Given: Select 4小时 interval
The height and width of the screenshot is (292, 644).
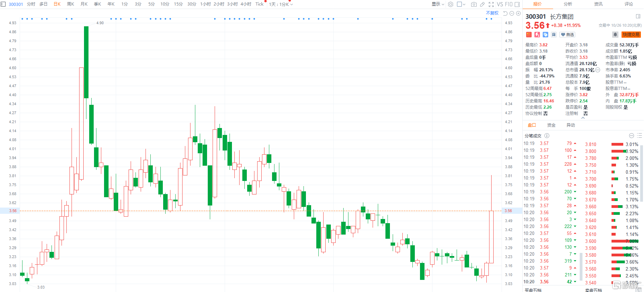Looking at the screenshot, I should point(246,4).
